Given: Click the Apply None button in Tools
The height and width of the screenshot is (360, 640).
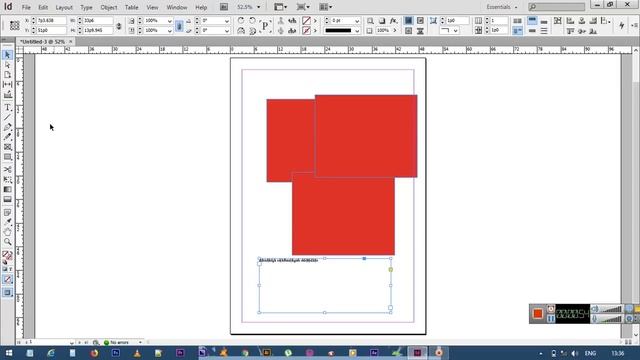Looking at the screenshot, I should click(x=7, y=280).
